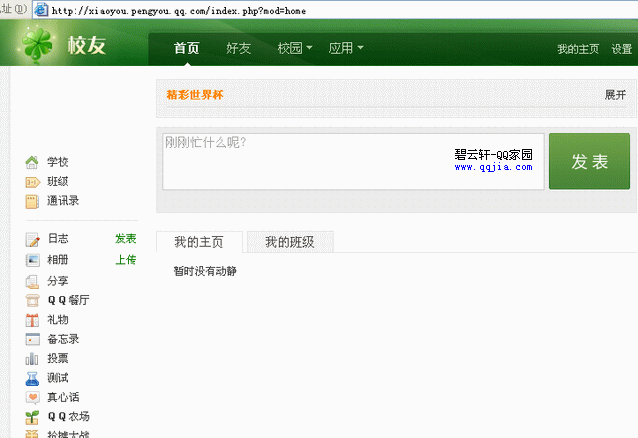The width and height of the screenshot is (638, 438).
Task: Click the 备忘录 calendar icon
Action: [33, 339]
